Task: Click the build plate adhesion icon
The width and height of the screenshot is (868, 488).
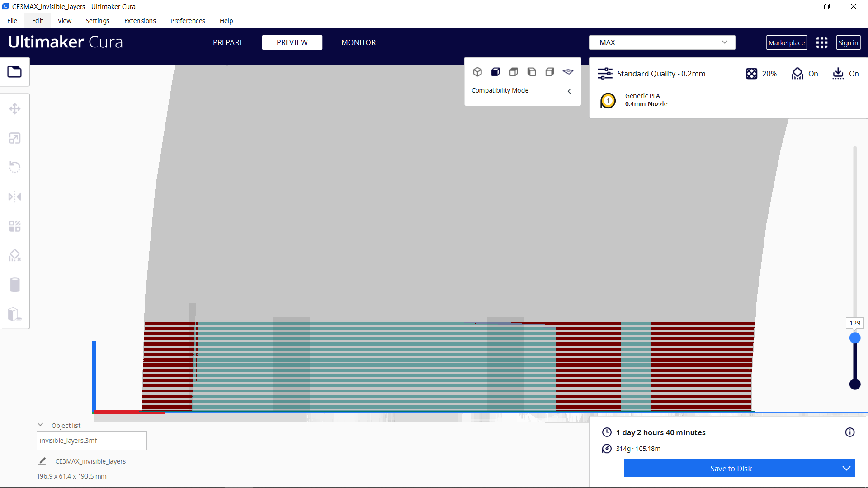Action: 838,74
